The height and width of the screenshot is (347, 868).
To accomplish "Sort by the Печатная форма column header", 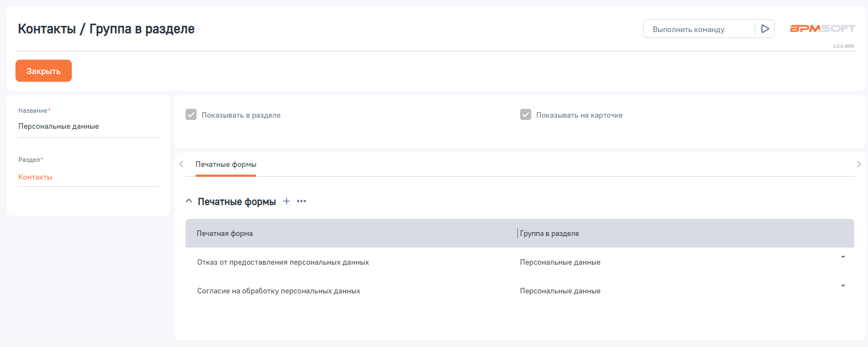I will click(225, 233).
